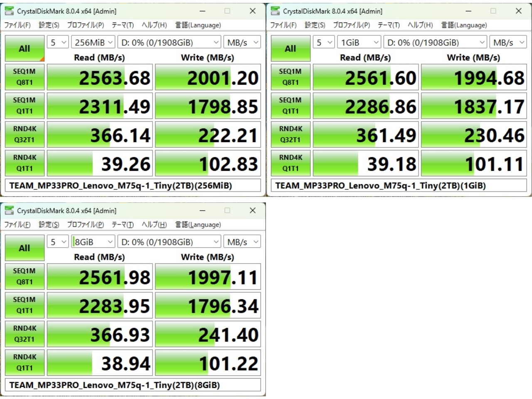
Task: Start RND4K Q1T1 test in 1GiB window
Action: coord(291,163)
